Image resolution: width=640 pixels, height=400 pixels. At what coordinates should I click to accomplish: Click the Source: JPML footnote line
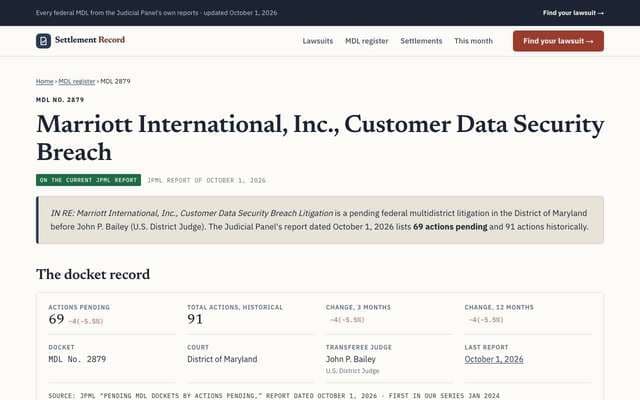[274, 396]
